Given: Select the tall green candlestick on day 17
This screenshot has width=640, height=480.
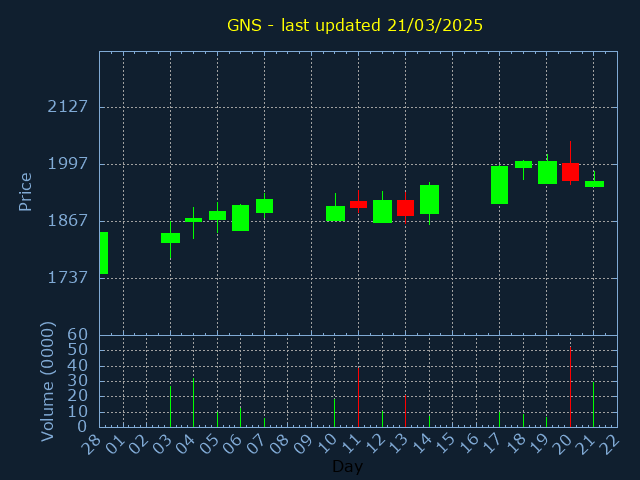Looking at the screenshot, I should (500, 185).
